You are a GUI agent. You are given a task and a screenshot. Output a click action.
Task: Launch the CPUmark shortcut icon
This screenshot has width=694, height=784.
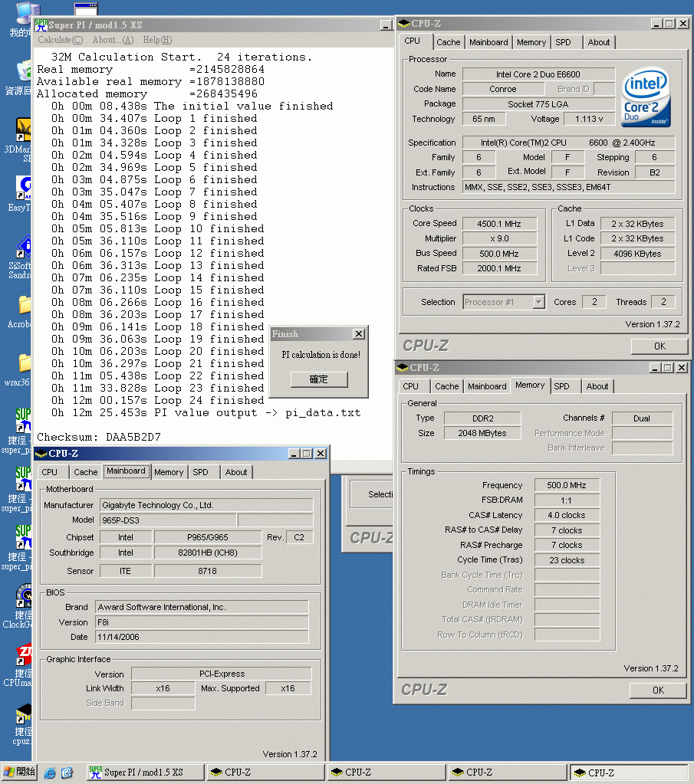pyautogui.click(x=23, y=654)
